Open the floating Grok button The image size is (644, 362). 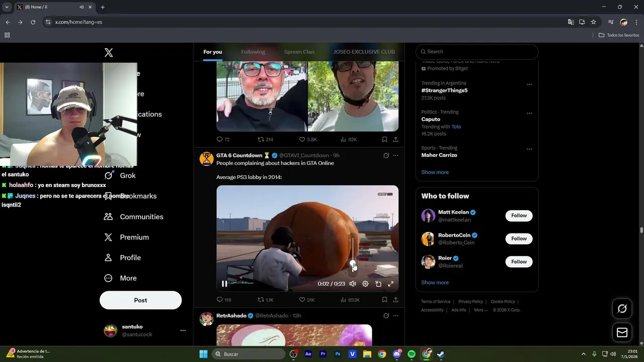pyautogui.click(x=622, y=309)
